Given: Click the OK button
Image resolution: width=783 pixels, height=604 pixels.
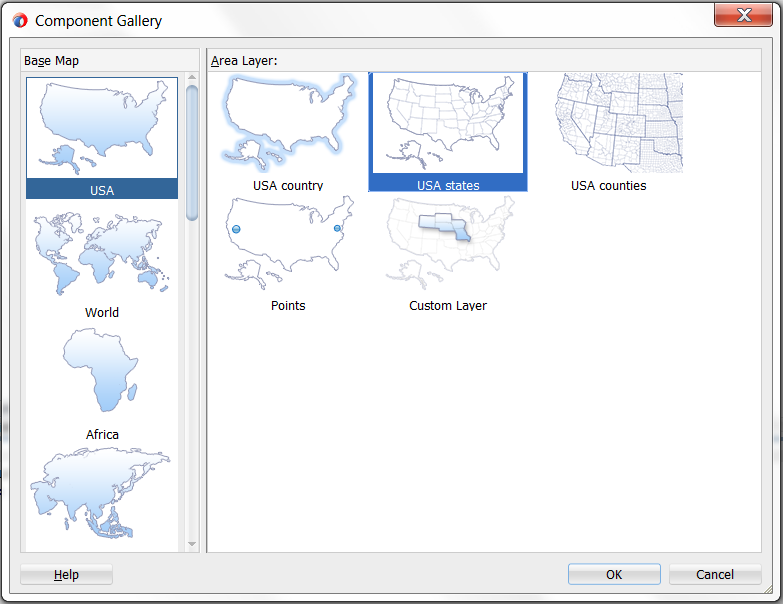Looking at the screenshot, I should pyautogui.click(x=614, y=574).
